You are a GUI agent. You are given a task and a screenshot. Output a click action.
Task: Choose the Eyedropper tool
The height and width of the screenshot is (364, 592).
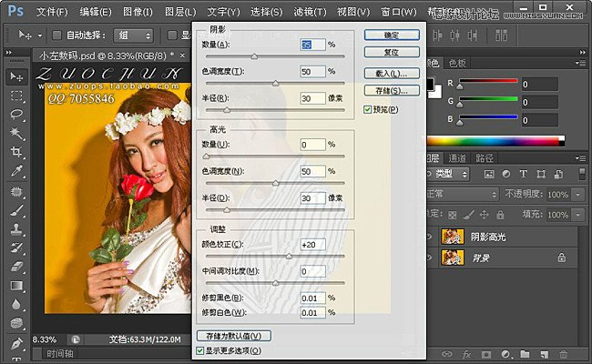click(16, 171)
